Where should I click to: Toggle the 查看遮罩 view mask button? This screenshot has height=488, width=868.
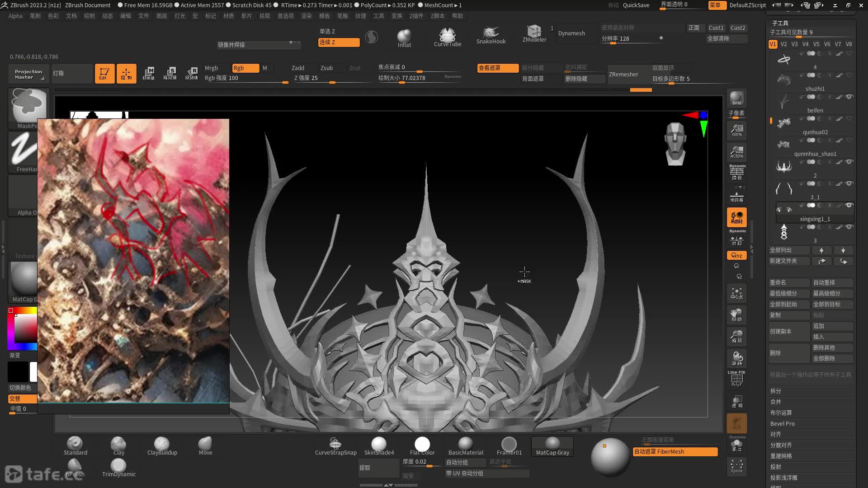(x=498, y=68)
